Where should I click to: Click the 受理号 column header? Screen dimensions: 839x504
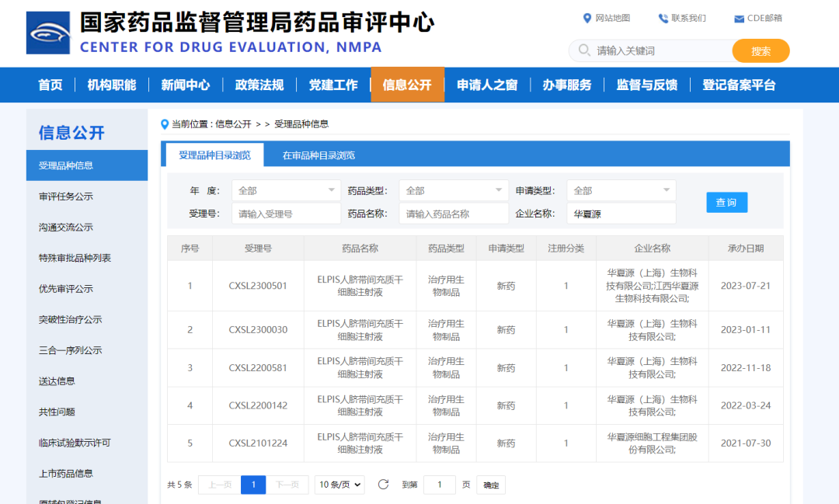(258, 249)
